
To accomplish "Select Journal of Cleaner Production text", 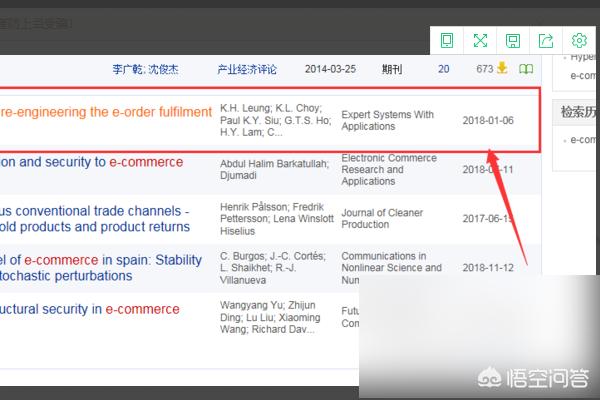I will point(382,219).
